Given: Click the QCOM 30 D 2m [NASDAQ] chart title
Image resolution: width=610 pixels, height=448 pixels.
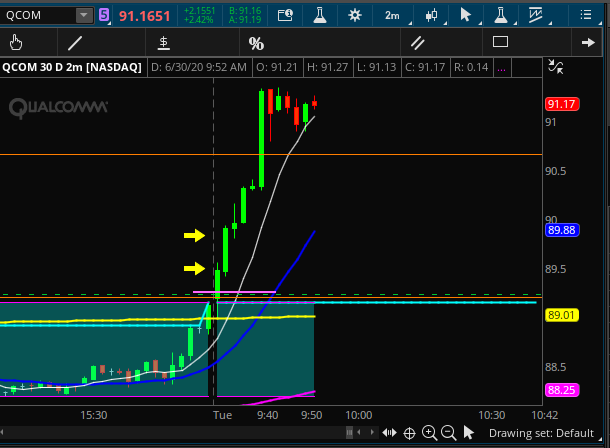Looking at the screenshot, I should (x=72, y=68).
